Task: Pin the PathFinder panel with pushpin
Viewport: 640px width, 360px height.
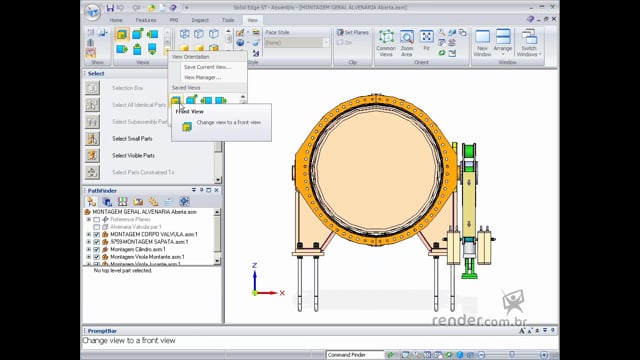Action: point(201,190)
